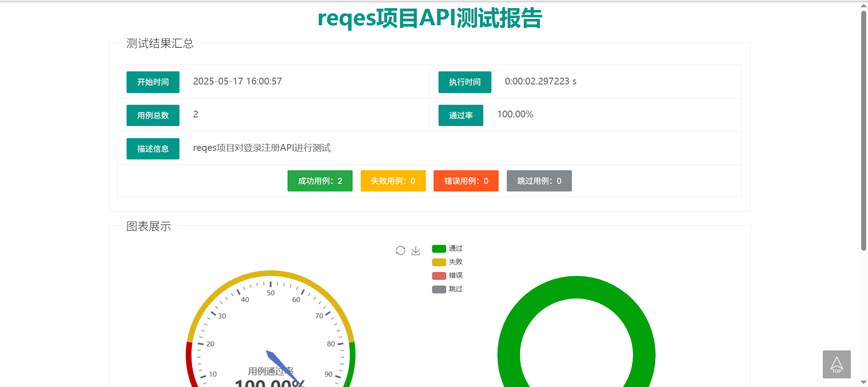Click the gauge tick label 20
The height and width of the screenshot is (387, 868).
[x=210, y=344]
